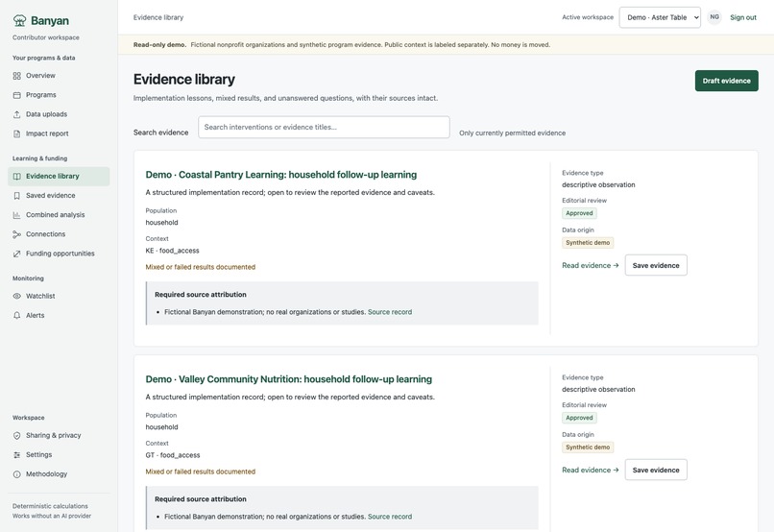Click 'KE · food_access' context text

pyautogui.click(x=172, y=251)
